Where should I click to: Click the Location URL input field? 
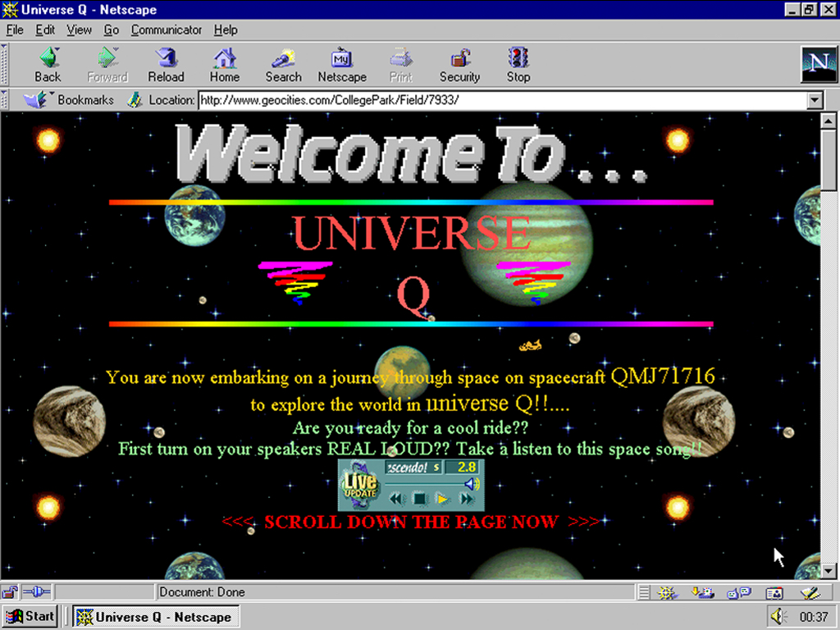click(503, 100)
